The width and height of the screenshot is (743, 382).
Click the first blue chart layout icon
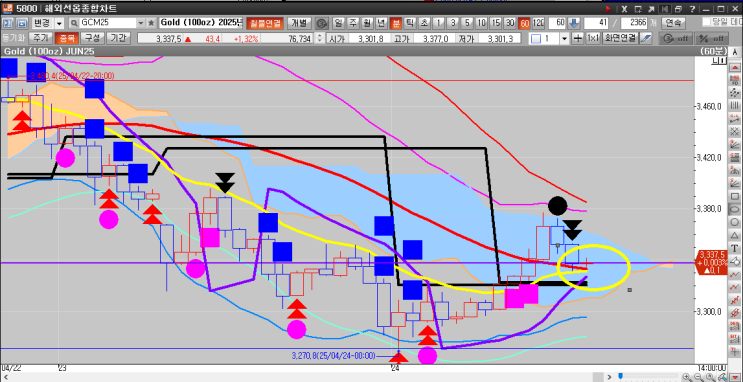(8, 23)
